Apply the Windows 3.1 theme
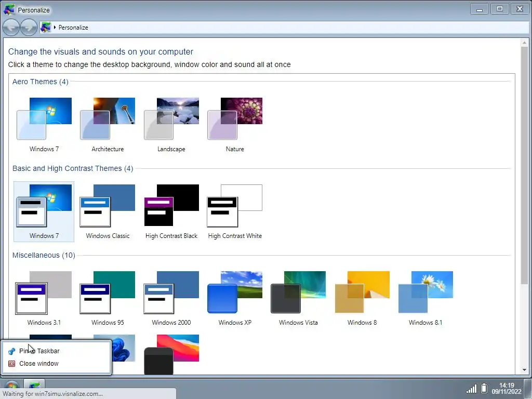 44,298
